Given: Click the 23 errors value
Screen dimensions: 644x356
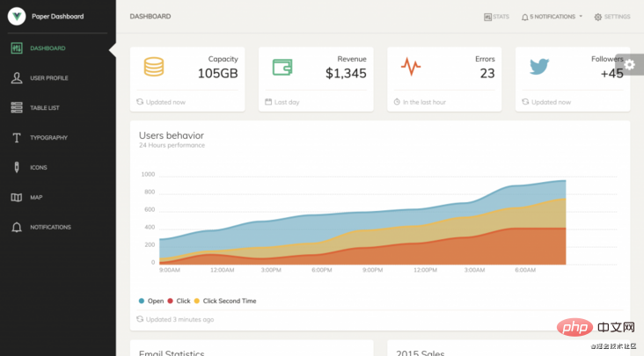Looking at the screenshot, I should [487, 74].
